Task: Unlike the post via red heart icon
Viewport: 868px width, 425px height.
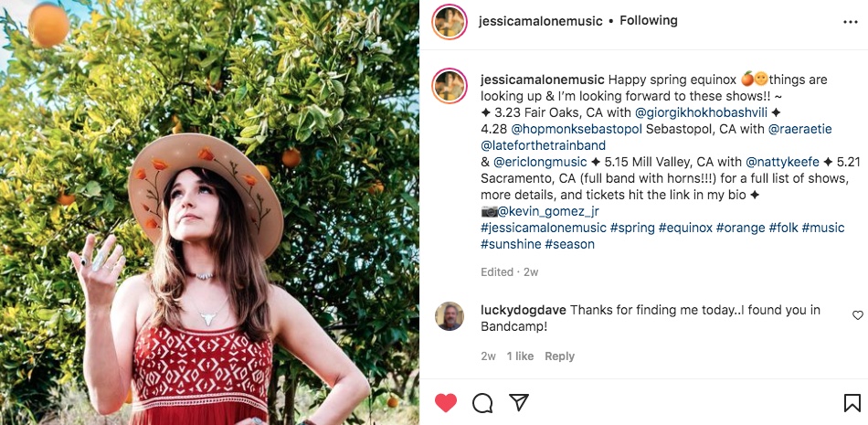Action: 446,403
